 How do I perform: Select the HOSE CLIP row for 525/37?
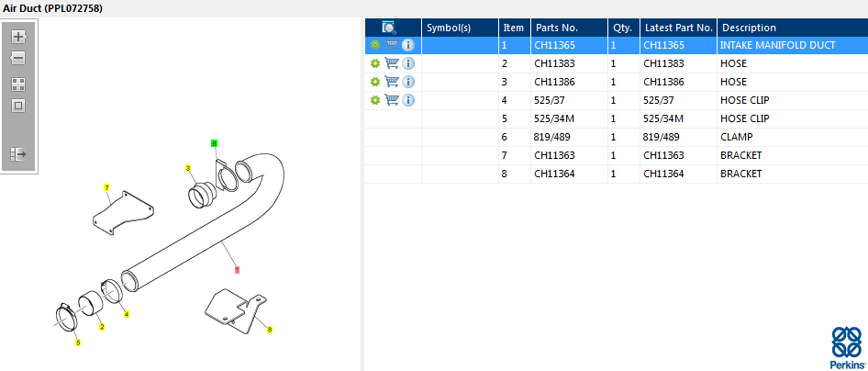point(616,100)
